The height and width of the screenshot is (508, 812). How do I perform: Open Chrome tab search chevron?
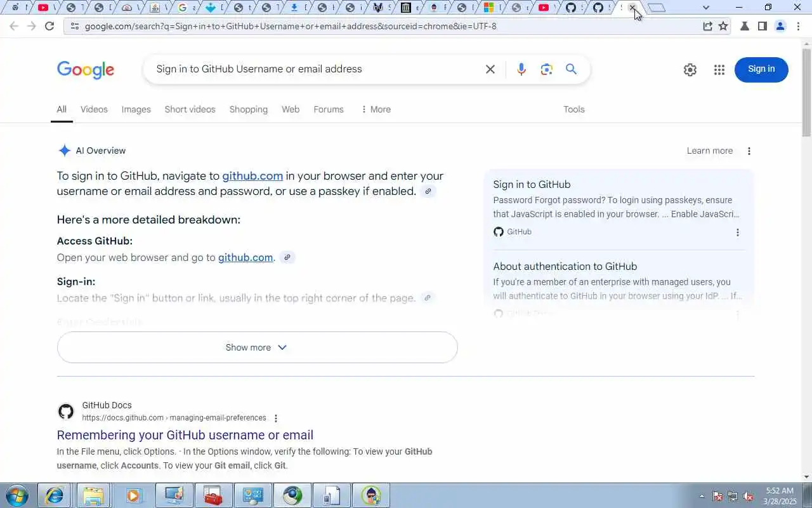(x=706, y=8)
